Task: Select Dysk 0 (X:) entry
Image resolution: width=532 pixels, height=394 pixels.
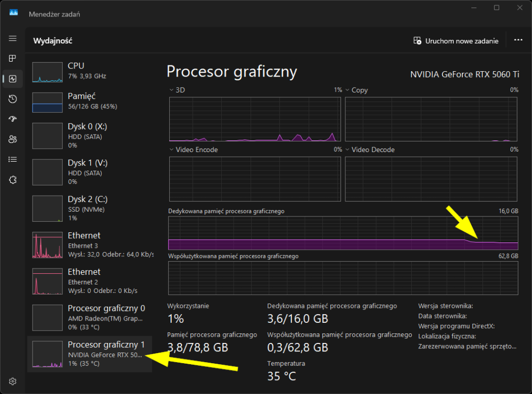Action: click(89, 136)
